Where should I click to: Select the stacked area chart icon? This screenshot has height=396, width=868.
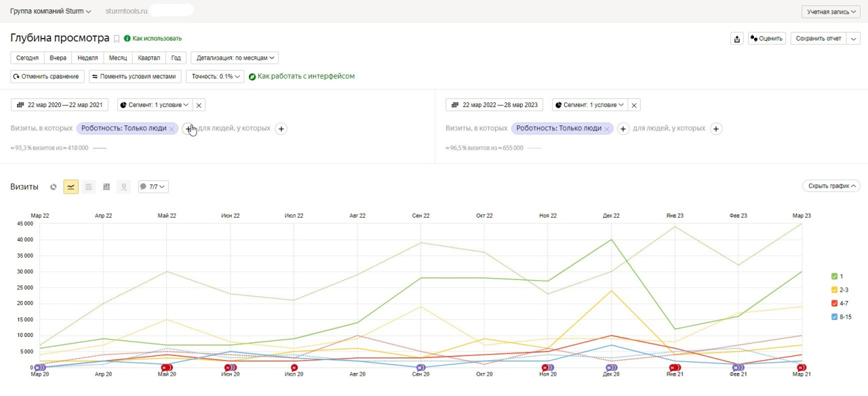click(x=89, y=186)
